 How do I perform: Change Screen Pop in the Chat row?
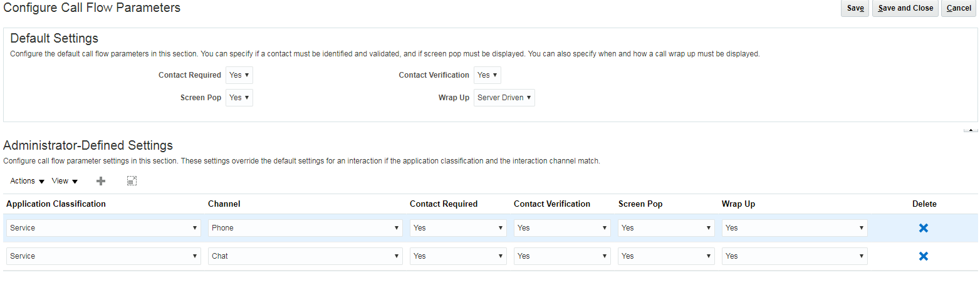(666, 256)
